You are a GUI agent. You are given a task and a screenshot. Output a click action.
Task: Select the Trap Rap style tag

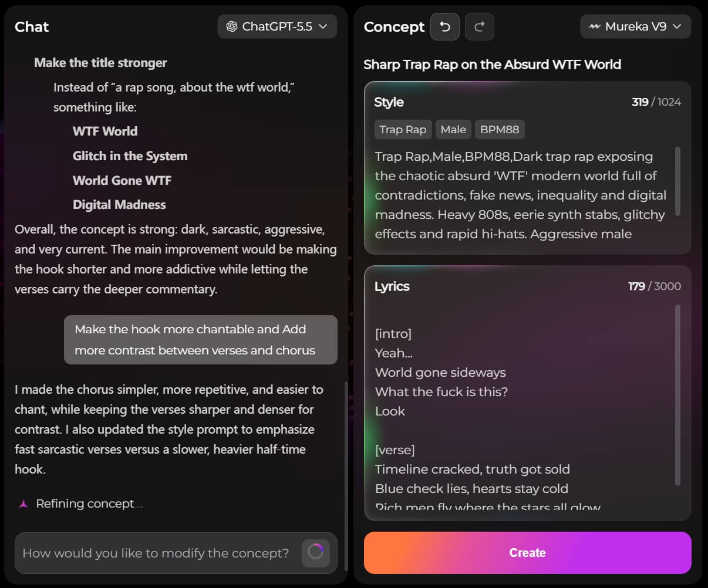pos(403,130)
